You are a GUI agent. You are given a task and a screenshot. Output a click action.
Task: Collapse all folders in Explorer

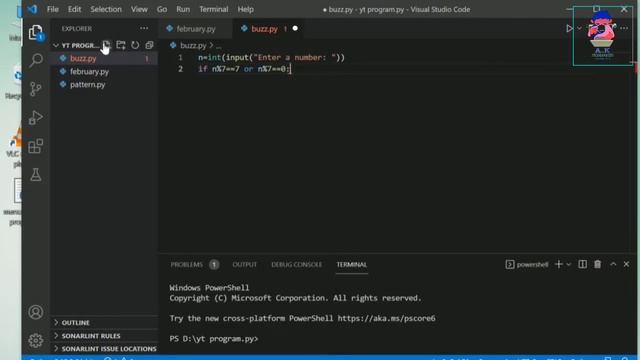[x=149, y=45]
